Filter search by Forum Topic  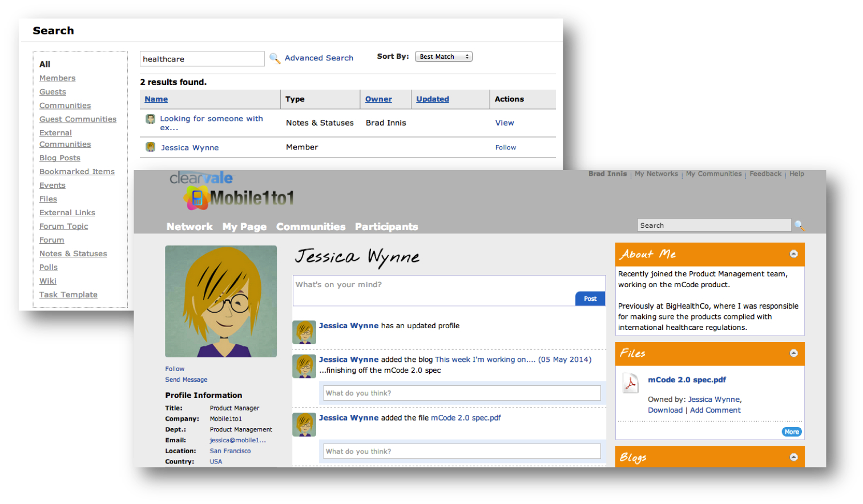click(64, 227)
